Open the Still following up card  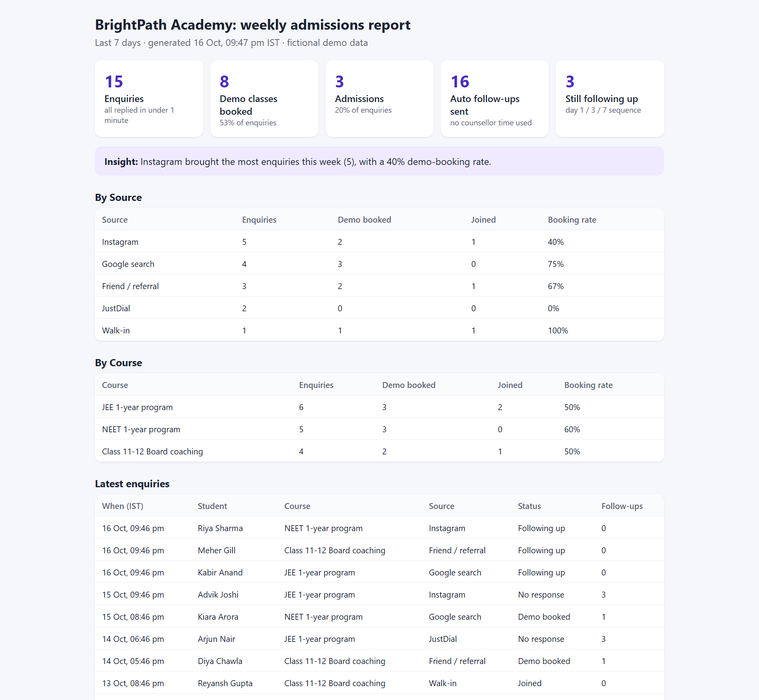tap(610, 98)
